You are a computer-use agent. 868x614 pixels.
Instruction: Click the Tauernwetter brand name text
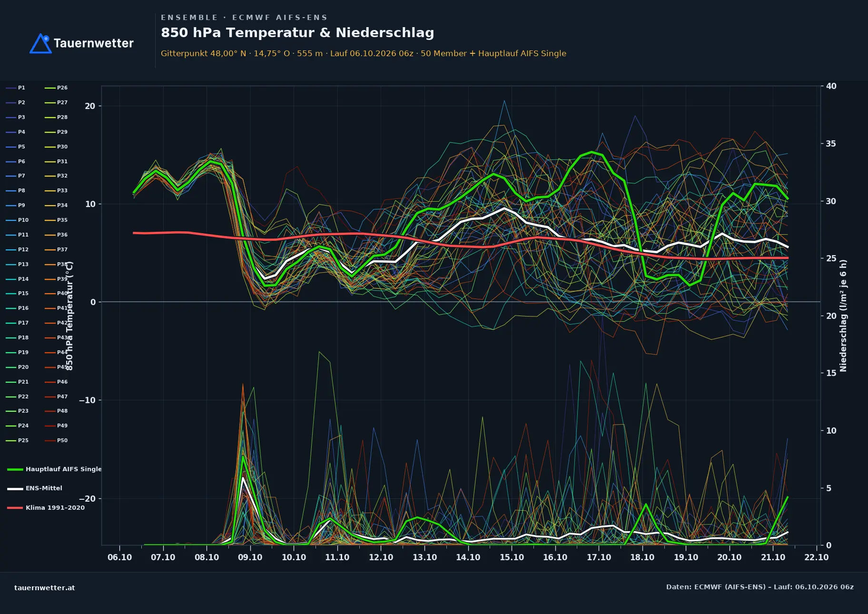point(93,43)
